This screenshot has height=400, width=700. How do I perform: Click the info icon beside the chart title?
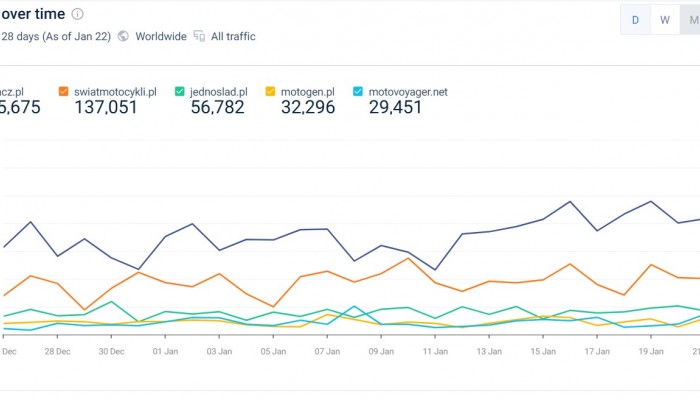tap(78, 14)
